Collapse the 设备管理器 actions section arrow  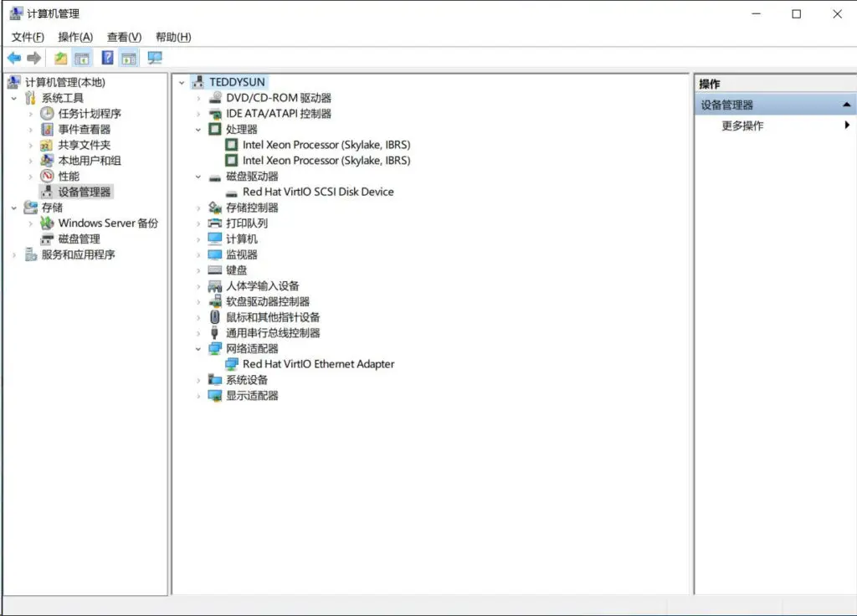click(x=847, y=105)
